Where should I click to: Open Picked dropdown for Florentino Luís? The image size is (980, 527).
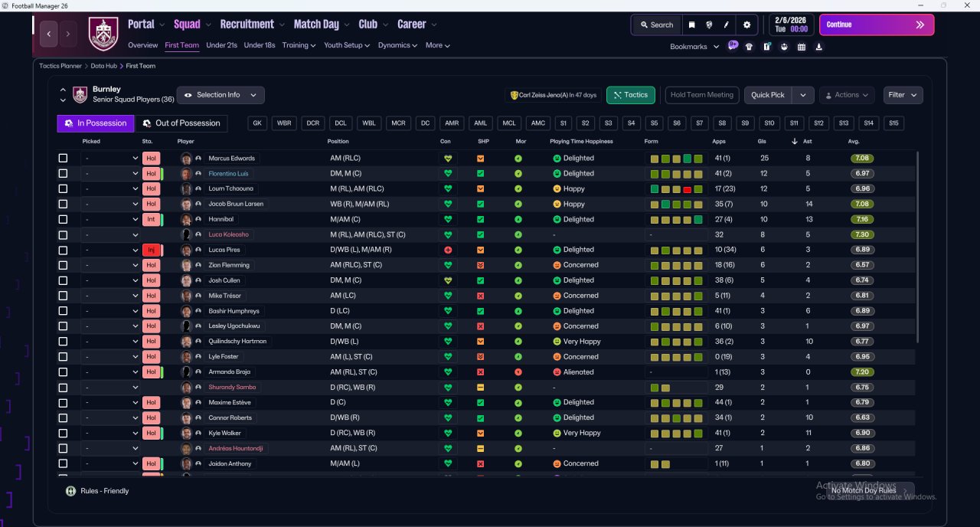110,174
